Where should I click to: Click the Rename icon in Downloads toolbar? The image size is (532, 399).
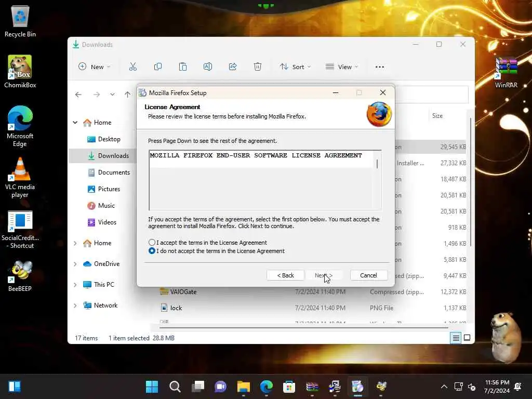tap(208, 67)
